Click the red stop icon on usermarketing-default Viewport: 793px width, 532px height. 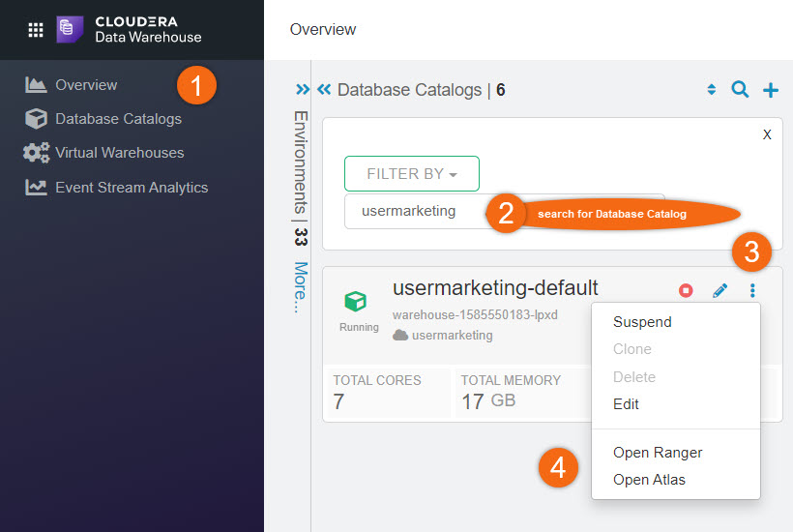pos(686,290)
